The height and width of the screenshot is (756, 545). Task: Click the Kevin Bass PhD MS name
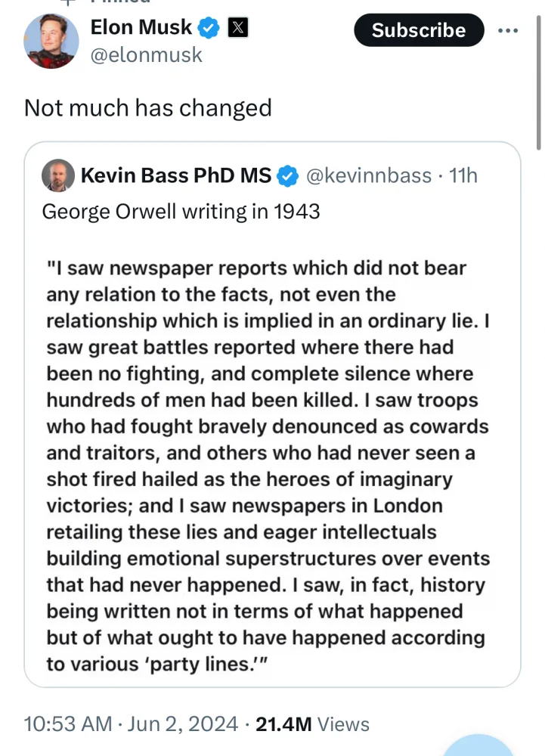pyautogui.click(x=175, y=175)
